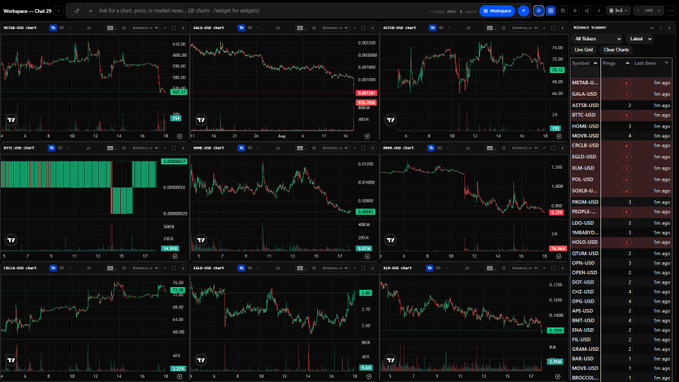The image size is (679, 382).
Task: Maximize the GALA-USD chart to fullscreen
Action: click(x=363, y=28)
